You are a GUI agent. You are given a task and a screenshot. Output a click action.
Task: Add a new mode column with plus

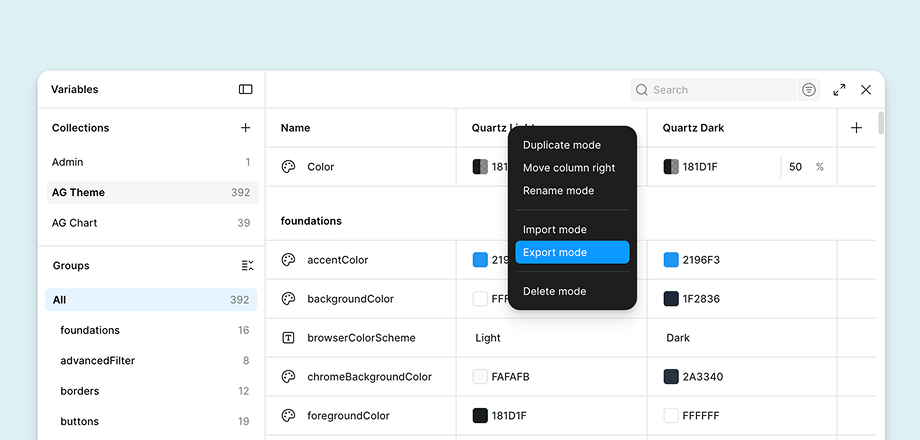pos(856,127)
